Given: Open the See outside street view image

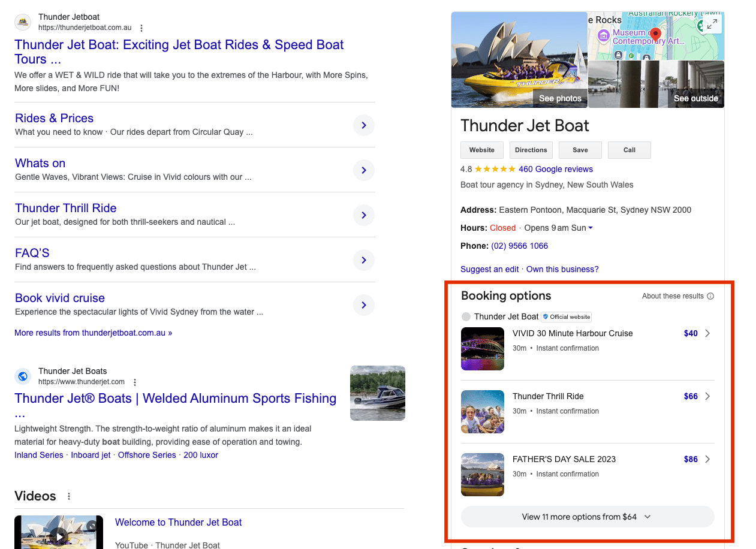Looking at the screenshot, I should click(x=656, y=85).
